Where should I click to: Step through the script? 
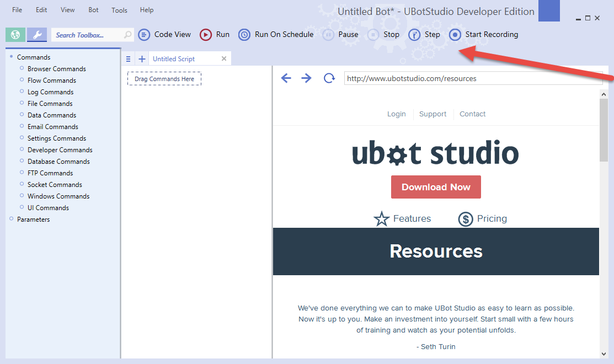424,34
